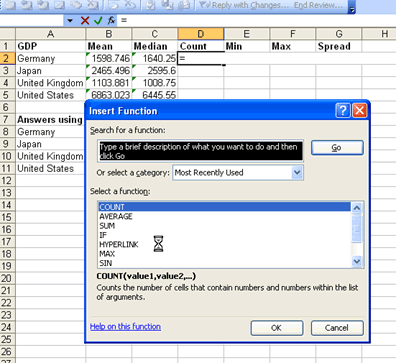Click End Review toolbar item
Screen dimensions: 397x364
click(x=318, y=5)
